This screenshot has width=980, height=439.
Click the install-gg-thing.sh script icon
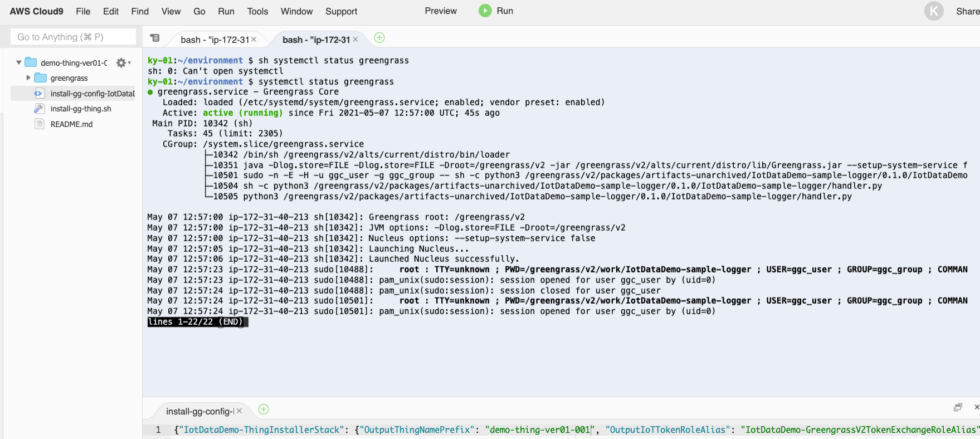pos(40,109)
